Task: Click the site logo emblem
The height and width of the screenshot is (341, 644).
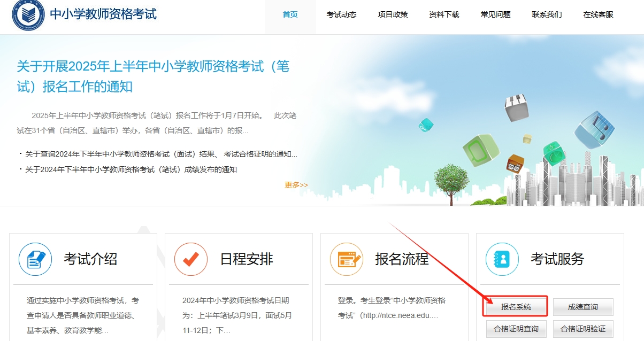Action: pos(28,15)
